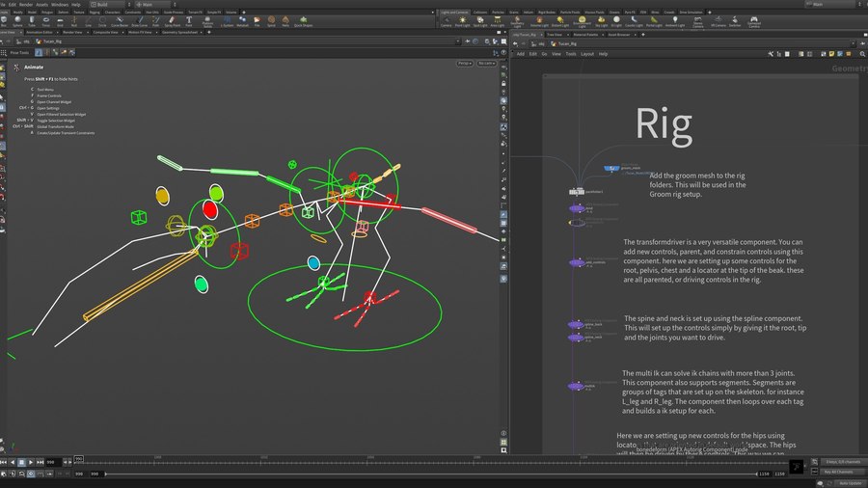This screenshot has width=868, height=488.
Task: Add an Environment Light from shelf
Action: point(582,21)
